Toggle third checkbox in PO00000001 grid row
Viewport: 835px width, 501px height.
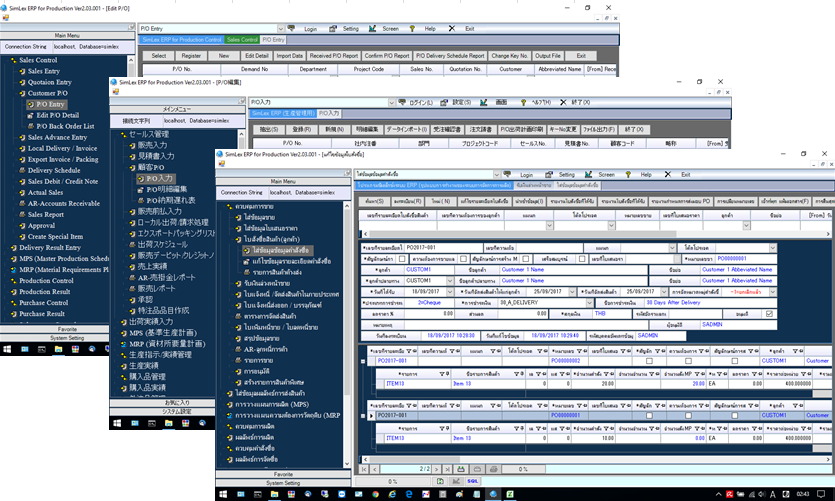pyautogui.click(x=734, y=415)
